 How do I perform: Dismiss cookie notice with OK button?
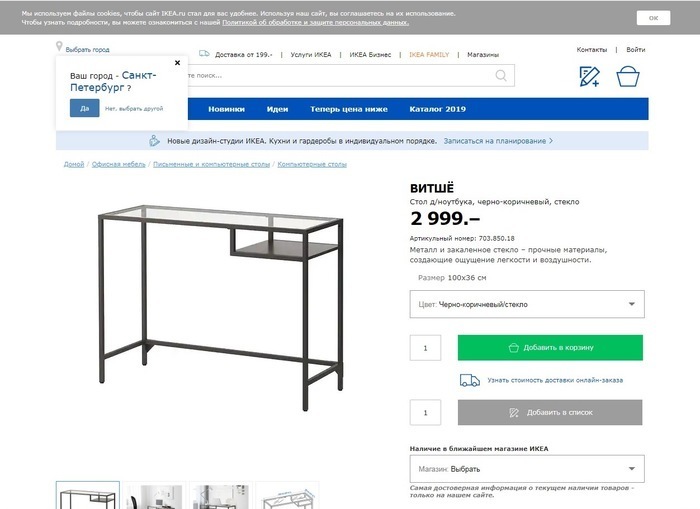pos(653,18)
